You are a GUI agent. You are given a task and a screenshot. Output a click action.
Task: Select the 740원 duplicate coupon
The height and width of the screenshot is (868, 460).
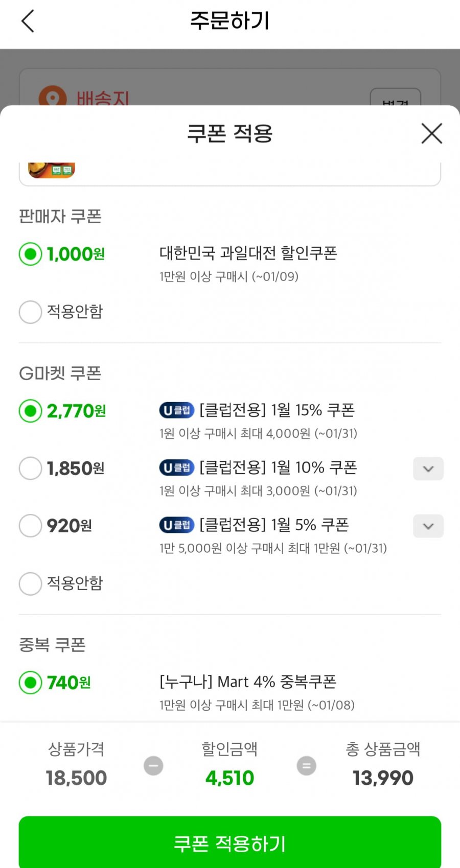click(31, 683)
